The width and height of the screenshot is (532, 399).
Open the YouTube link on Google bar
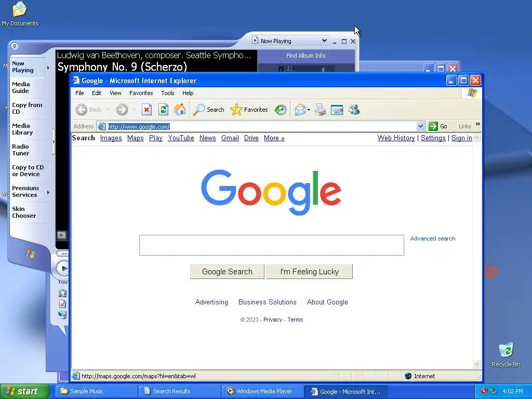181,138
